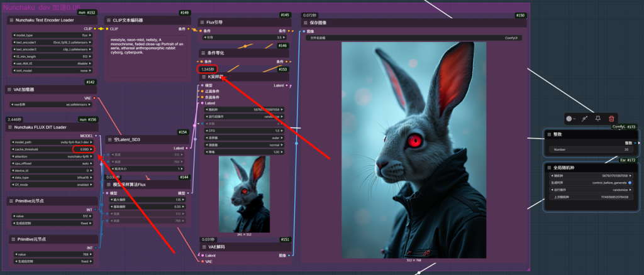
Task: Click the Nunchaku Text Encoder Loader menu icon
Action: coord(12,20)
